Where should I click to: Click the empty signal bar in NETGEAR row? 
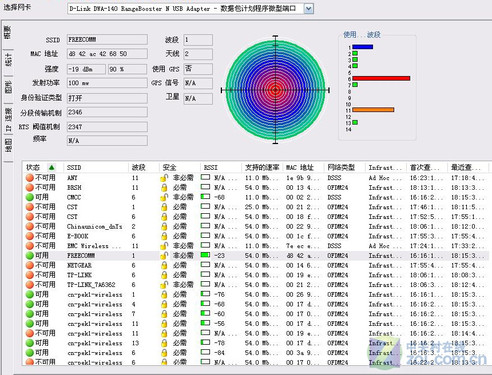[205, 265]
